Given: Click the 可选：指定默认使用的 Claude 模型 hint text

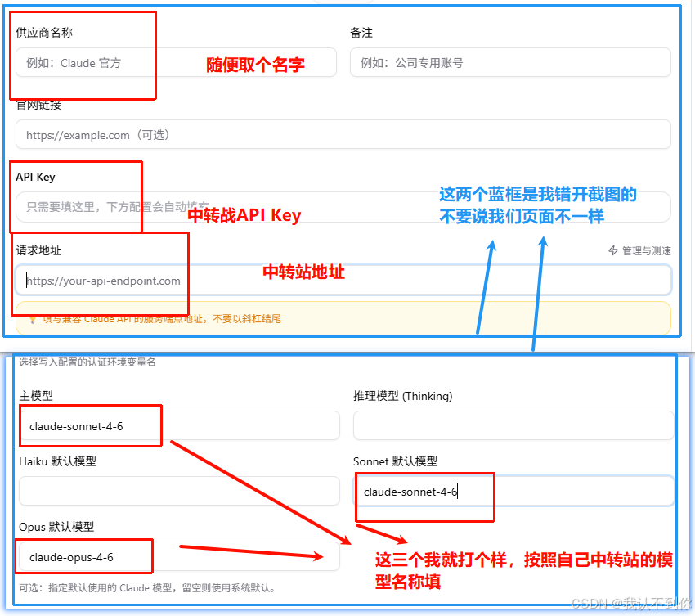Looking at the screenshot, I should click(x=149, y=588).
